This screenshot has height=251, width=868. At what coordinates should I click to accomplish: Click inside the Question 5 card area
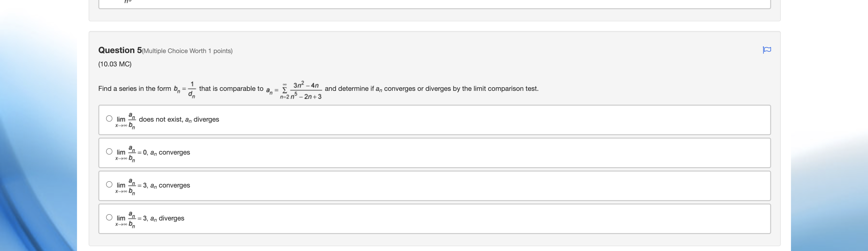click(x=435, y=135)
